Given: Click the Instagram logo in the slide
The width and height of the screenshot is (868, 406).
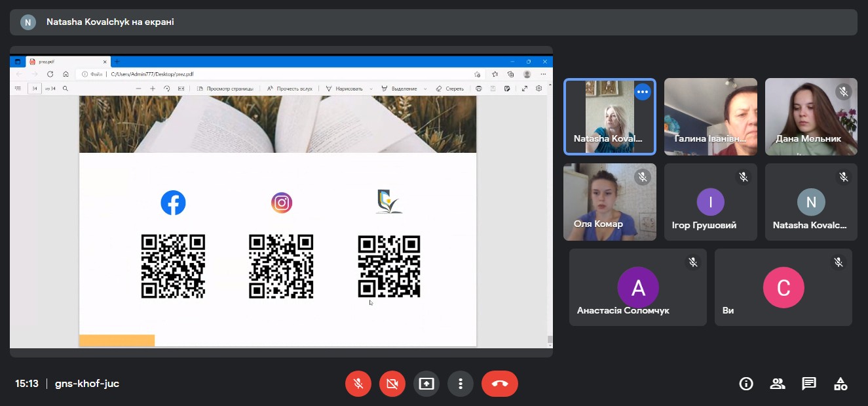Looking at the screenshot, I should [x=282, y=203].
